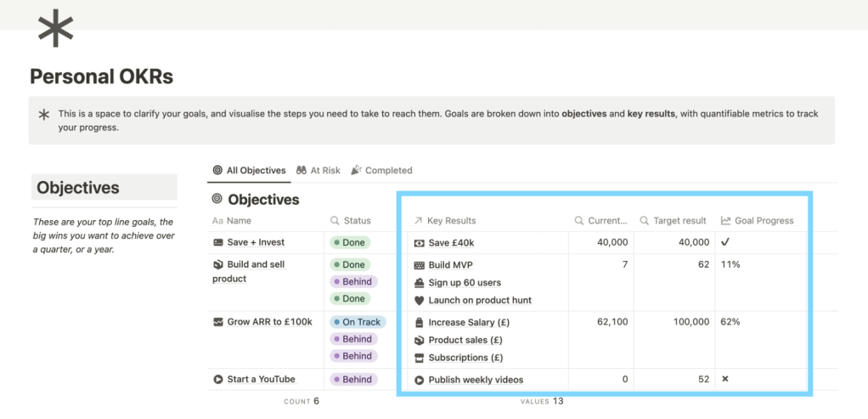Click the cube icon next to Product sales (£)

(x=419, y=341)
